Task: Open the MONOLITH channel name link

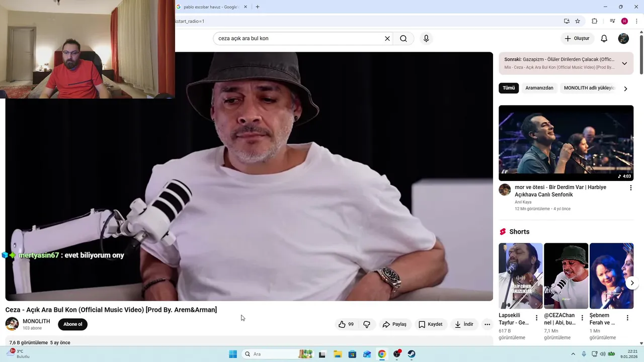Action: click(36, 321)
